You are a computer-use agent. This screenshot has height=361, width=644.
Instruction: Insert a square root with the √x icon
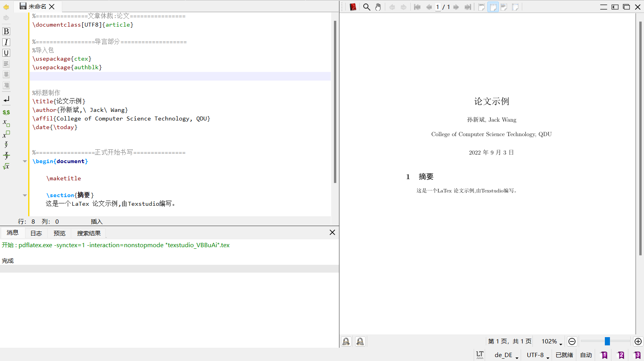6,166
